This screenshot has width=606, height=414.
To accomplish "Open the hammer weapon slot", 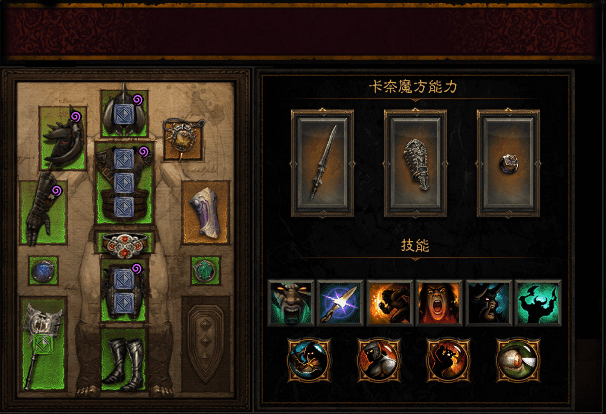I will point(43,344).
